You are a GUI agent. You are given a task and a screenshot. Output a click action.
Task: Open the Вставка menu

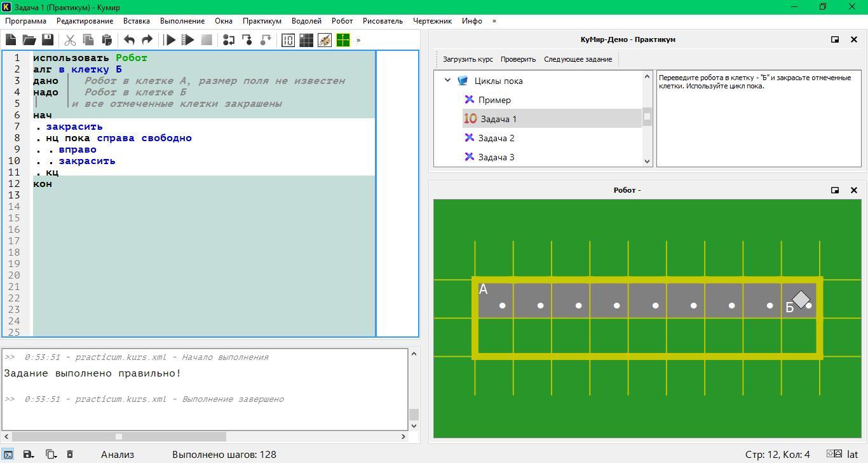[137, 21]
